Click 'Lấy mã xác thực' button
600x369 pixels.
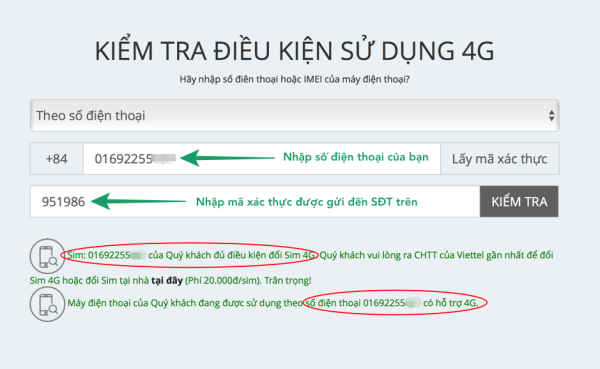tap(500, 159)
